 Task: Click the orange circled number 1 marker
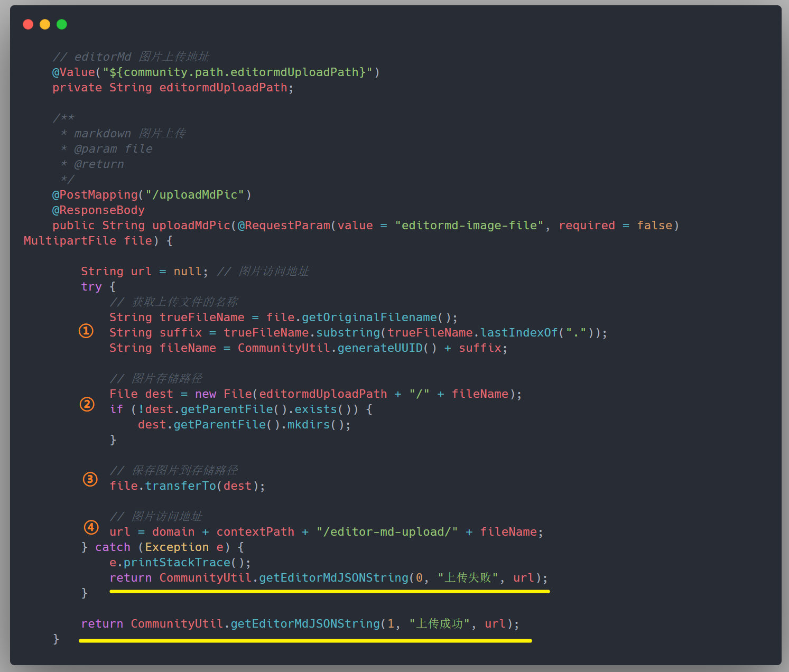(x=86, y=331)
